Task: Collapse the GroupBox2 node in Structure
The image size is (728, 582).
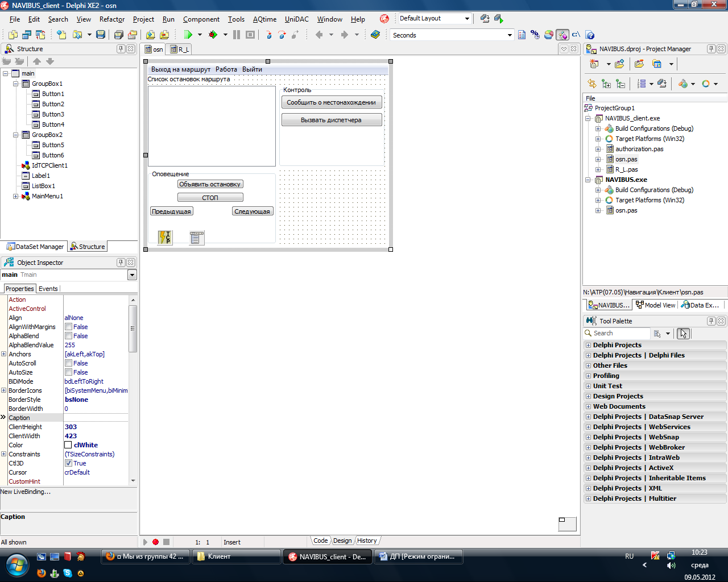Action: point(16,135)
